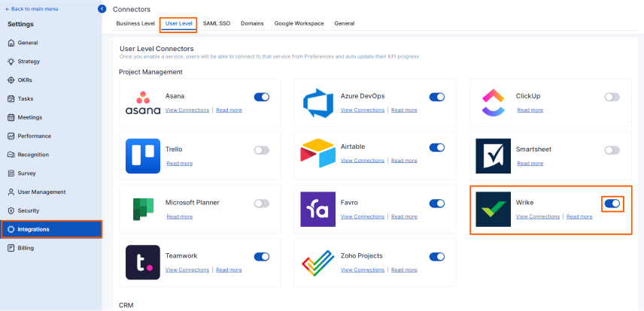Open the Integrations settings menu item
Image resolution: width=644 pixels, height=311 pixels.
tap(51, 229)
